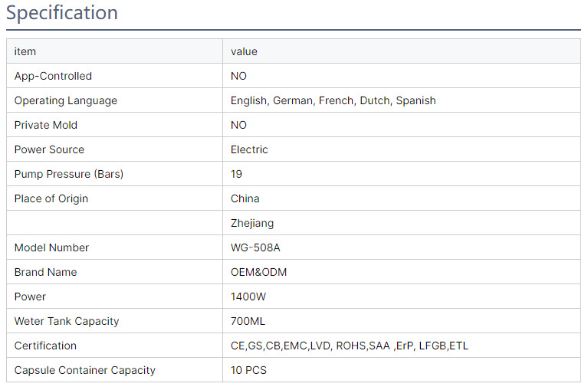This screenshot has height=390, width=588.
Task: Click the Model Number label
Action: click(51, 247)
